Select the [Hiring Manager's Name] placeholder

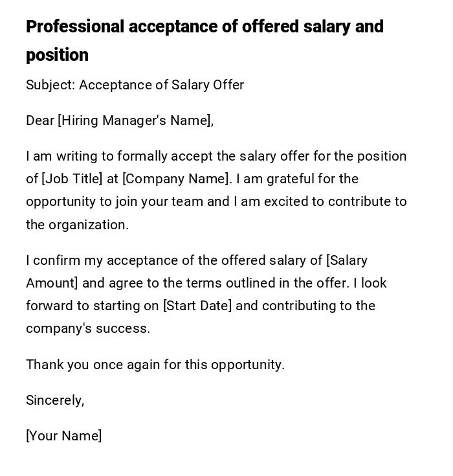tap(135, 120)
